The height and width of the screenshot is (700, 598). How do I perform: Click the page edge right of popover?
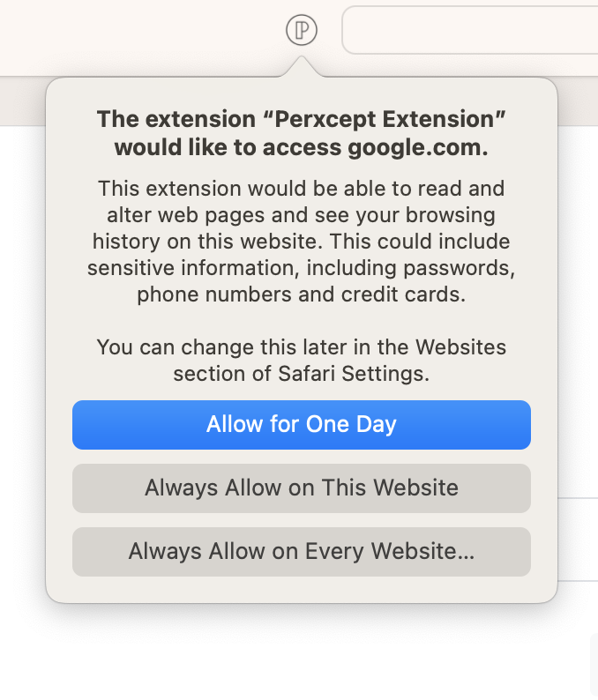tap(578, 312)
